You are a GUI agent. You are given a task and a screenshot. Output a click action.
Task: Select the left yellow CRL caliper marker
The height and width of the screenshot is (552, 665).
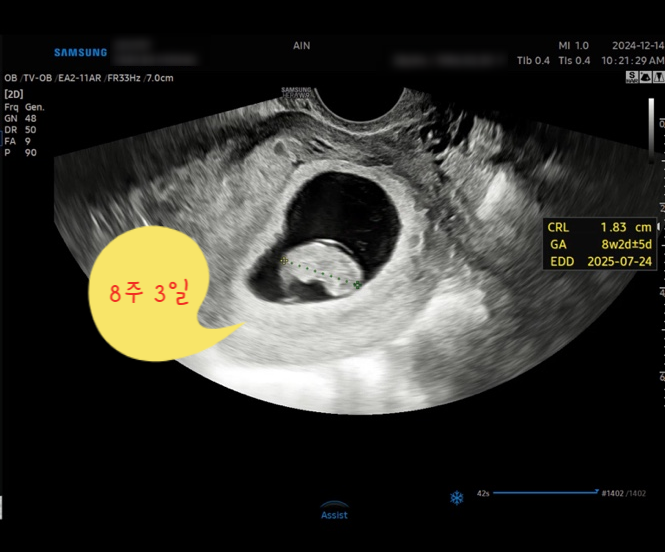point(284,260)
